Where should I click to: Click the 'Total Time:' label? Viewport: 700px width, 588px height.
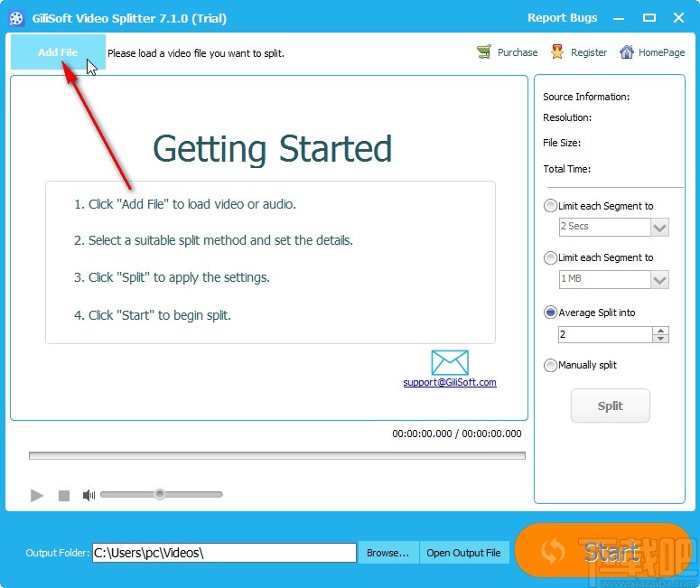coord(567,169)
